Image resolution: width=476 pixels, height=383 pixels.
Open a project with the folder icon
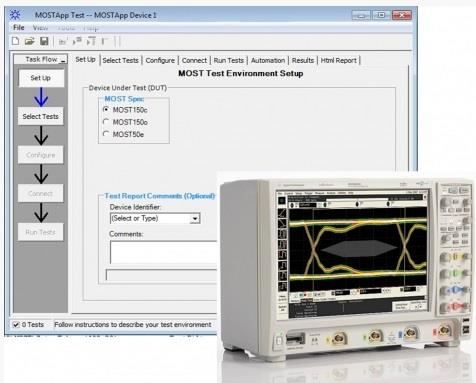[x=30, y=41]
